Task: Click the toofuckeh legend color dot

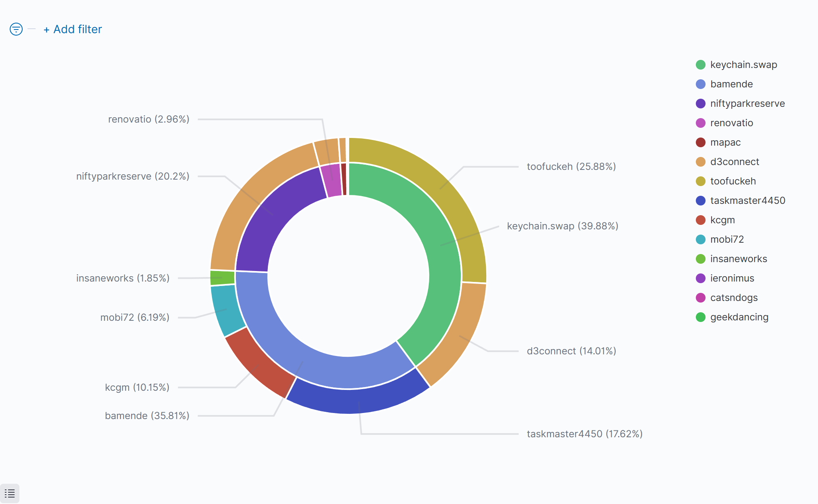Action: (701, 181)
